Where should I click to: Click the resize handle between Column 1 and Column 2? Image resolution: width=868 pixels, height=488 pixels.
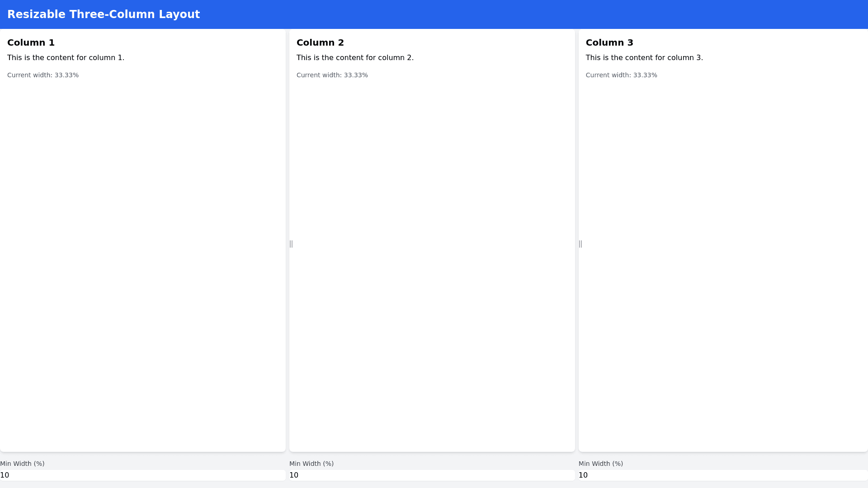coord(291,244)
